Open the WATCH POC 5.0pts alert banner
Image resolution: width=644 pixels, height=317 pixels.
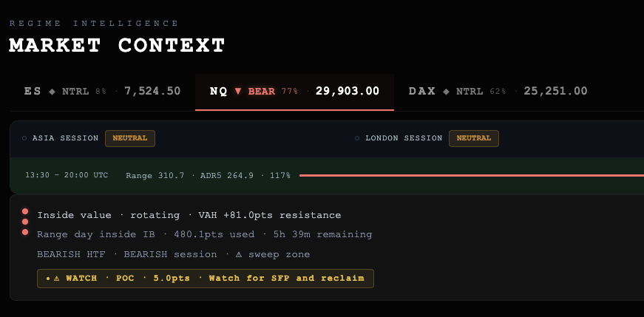(x=206, y=279)
